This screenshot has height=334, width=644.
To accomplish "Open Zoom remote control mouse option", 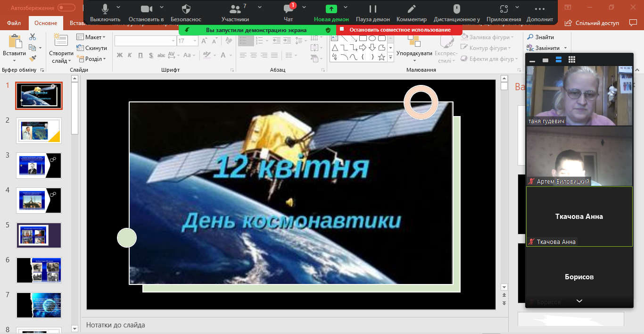I will tap(456, 13).
